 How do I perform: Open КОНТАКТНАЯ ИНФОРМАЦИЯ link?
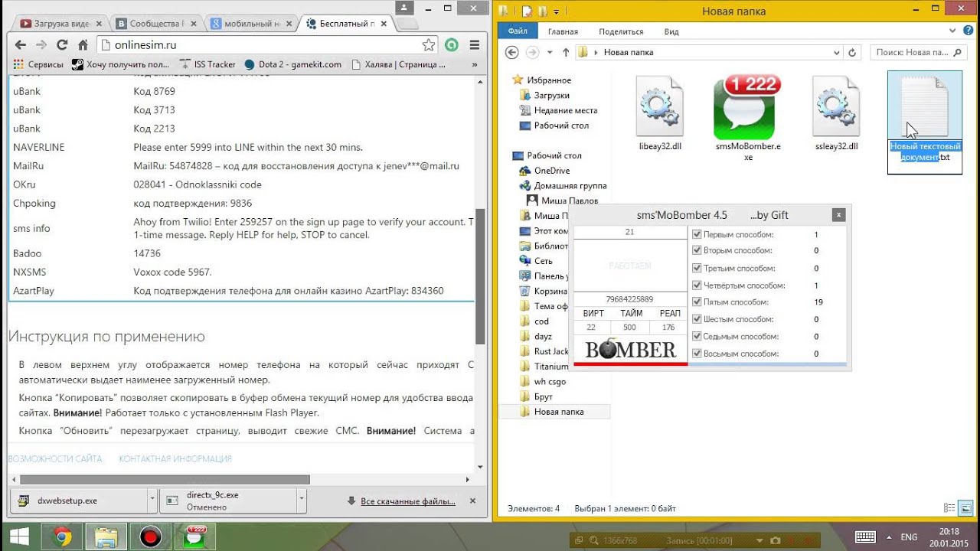pyautogui.click(x=175, y=459)
